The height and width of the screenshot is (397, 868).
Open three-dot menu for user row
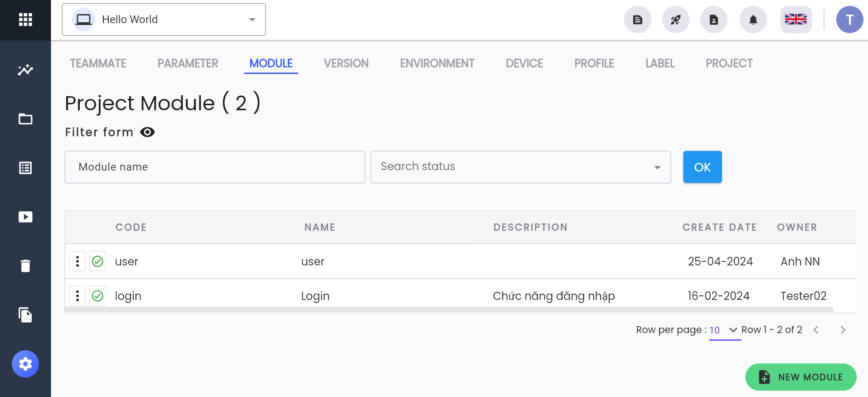[x=78, y=261]
